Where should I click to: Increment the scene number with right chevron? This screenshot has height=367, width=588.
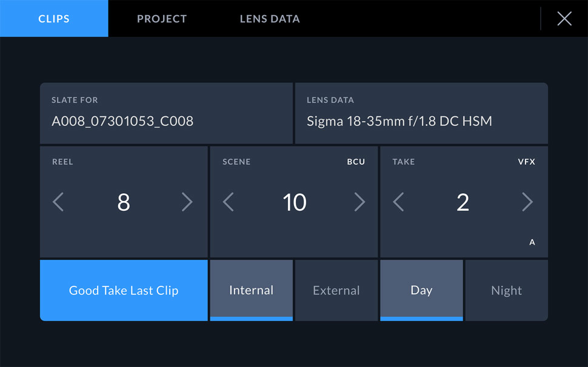click(x=359, y=202)
